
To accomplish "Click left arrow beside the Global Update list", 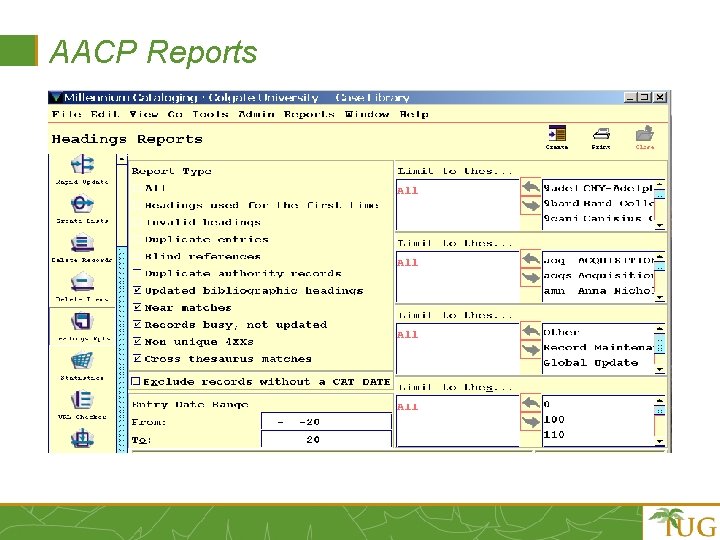I will coord(530,331).
